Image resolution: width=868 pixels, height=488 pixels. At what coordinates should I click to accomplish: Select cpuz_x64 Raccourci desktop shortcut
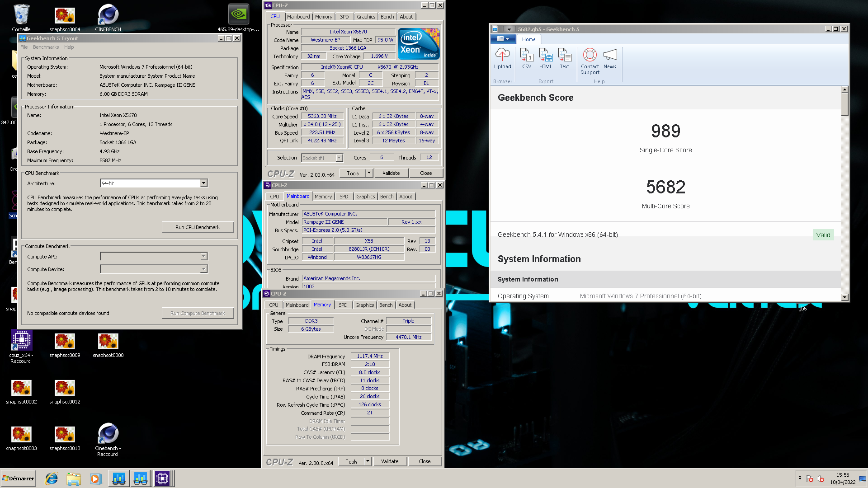(x=21, y=347)
